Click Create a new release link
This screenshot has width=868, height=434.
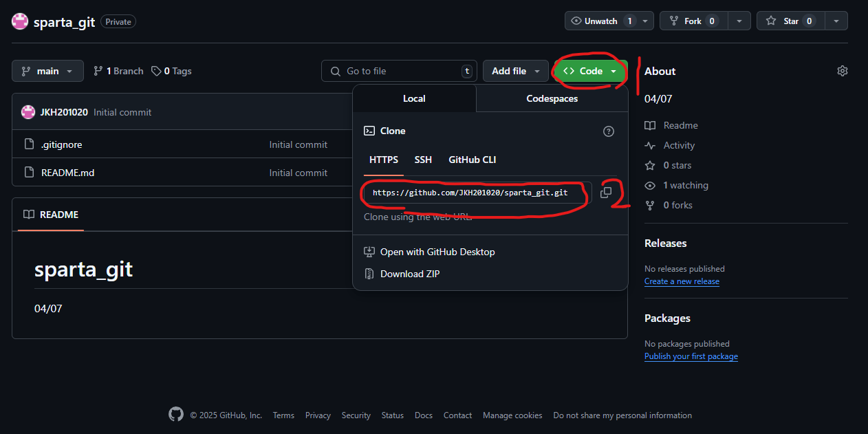pos(682,281)
